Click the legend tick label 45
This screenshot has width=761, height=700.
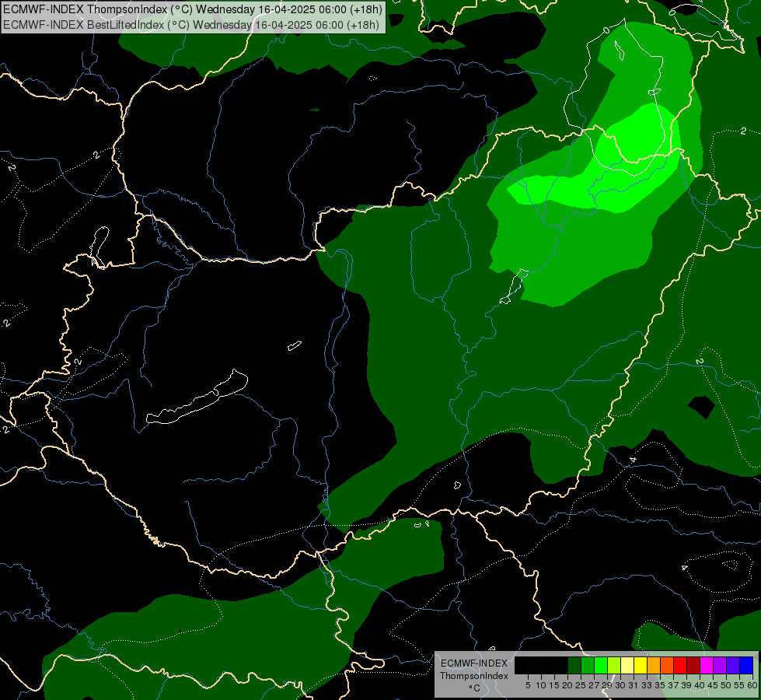pyautogui.click(x=713, y=685)
